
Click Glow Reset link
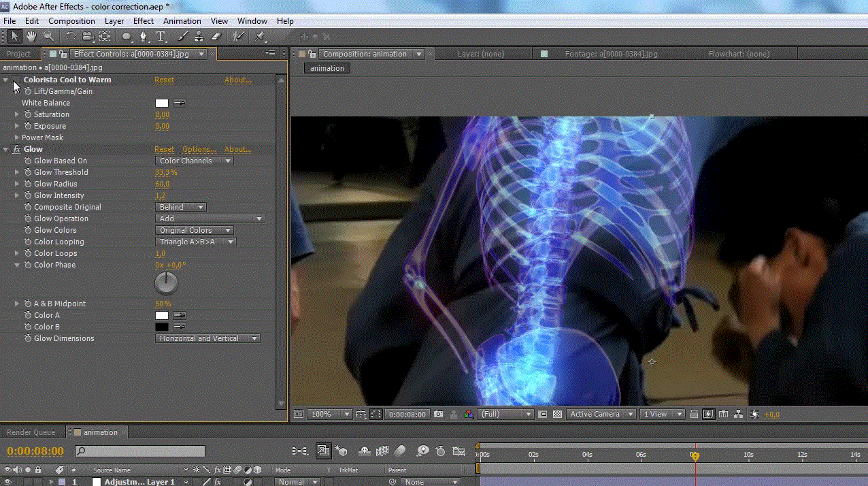pyautogui.click(x=164, y=149)
